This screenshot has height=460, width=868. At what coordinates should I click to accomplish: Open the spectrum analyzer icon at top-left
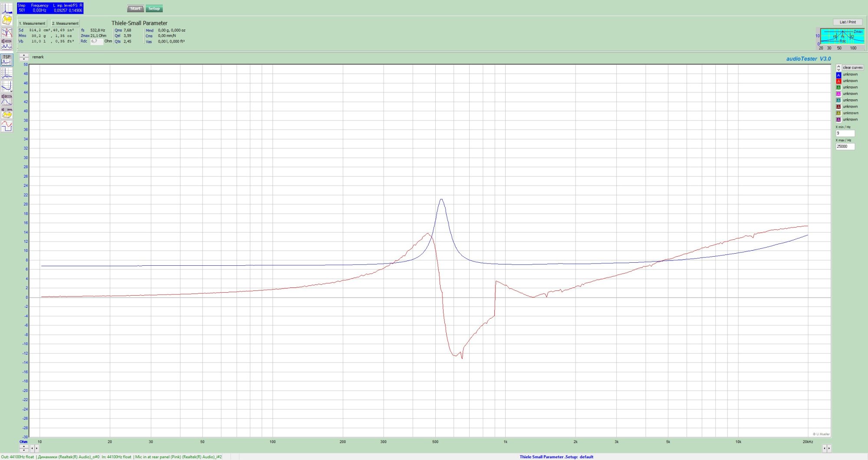(x=7, y=8)
